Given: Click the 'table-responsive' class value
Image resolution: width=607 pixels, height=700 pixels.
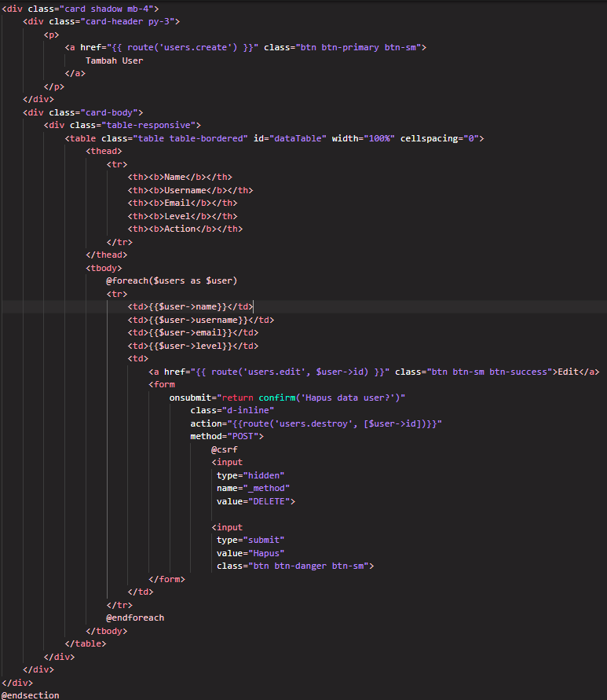Looking at the screenshot, I should pyautogui.click(x=148, y=126).
